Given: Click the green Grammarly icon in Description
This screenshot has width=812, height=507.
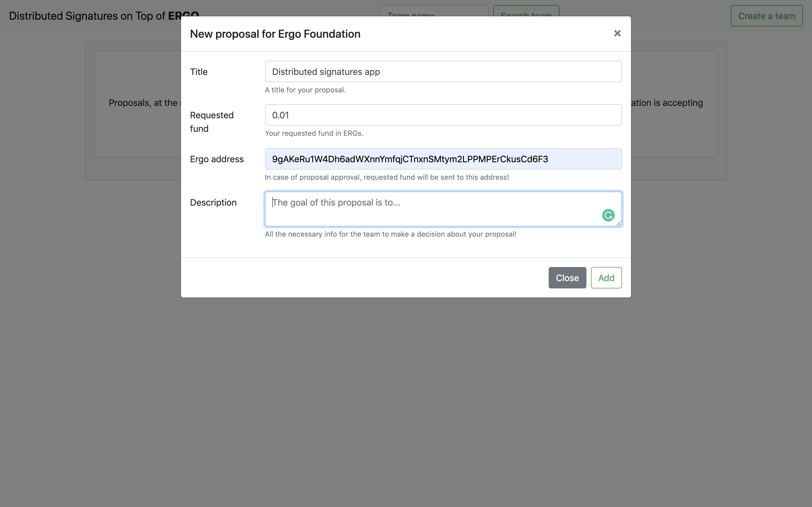Looking at the screenshot, I should [x=608, y=215].
